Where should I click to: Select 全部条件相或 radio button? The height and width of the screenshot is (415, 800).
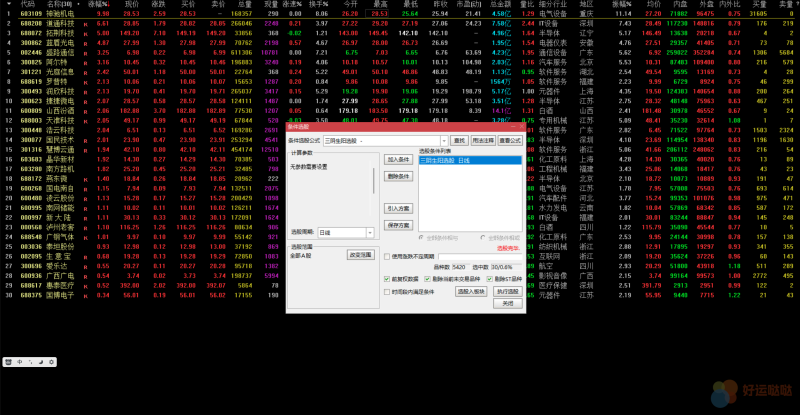483,238
